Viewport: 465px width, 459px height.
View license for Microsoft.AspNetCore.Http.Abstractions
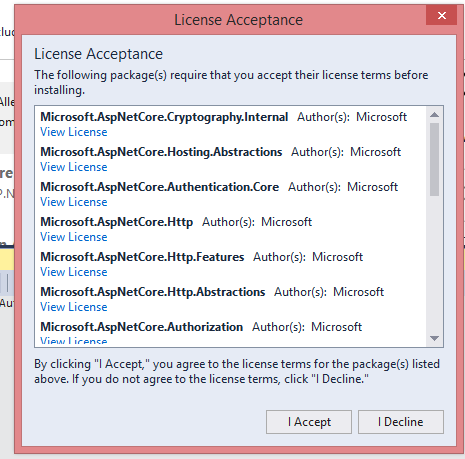pos(74,307)
